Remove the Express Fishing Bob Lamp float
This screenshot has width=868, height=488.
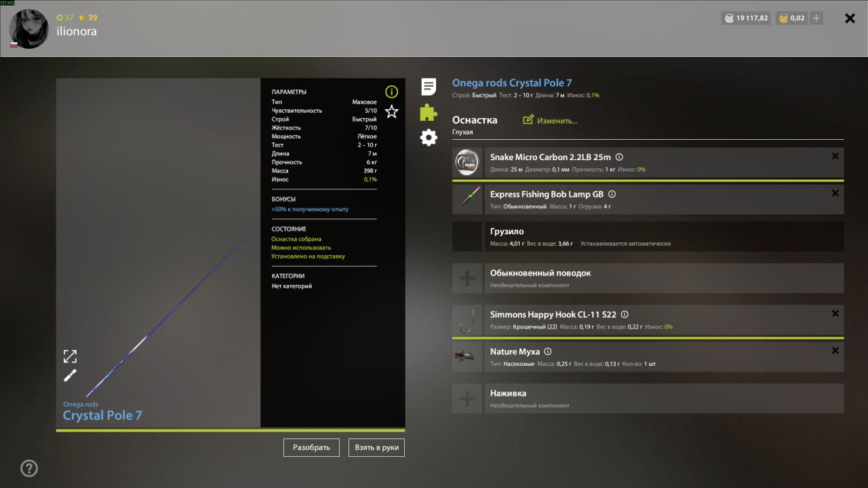[x=835, y=193]
